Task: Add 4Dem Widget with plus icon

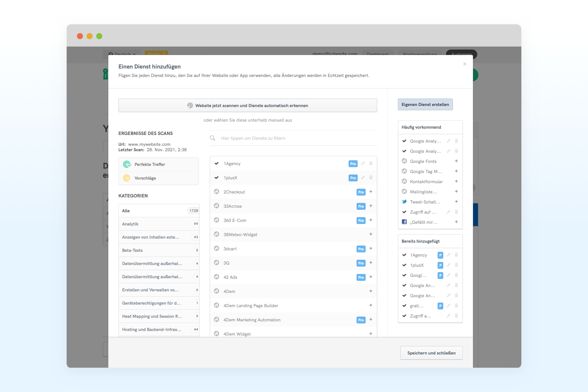Action: (x=371, y=333)
